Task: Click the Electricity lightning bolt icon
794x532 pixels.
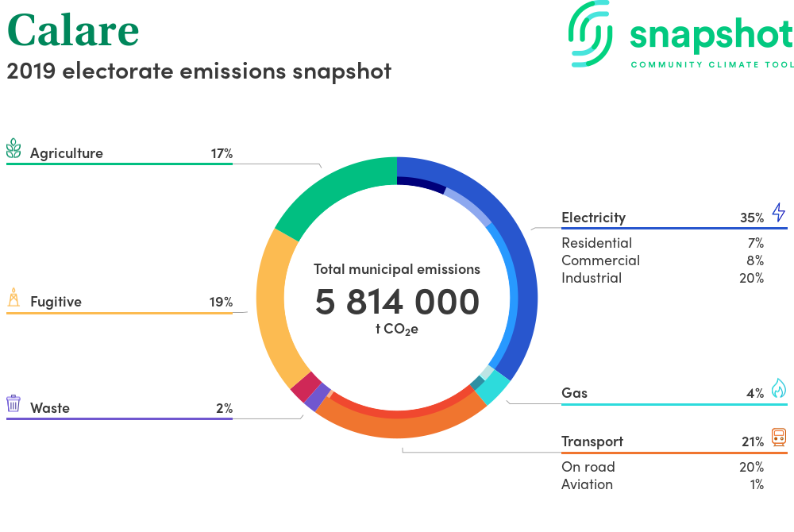Action: [x=779, y=212]
